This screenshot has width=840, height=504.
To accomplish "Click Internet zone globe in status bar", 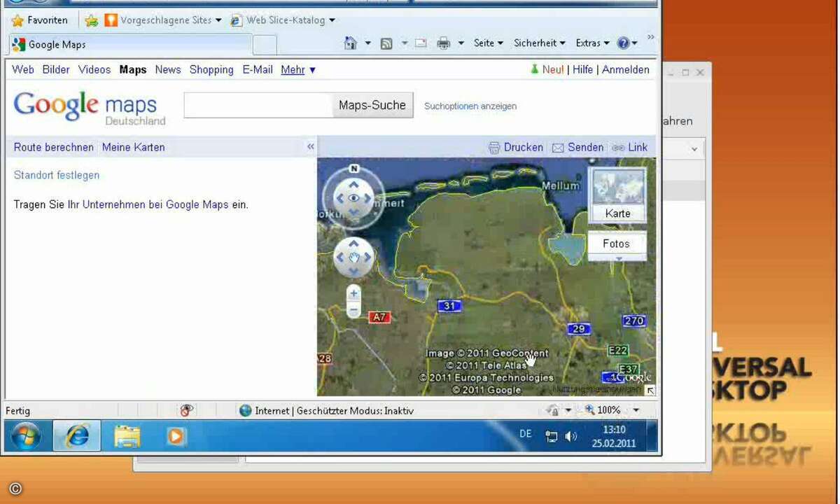I will click(x=245, y=411).
